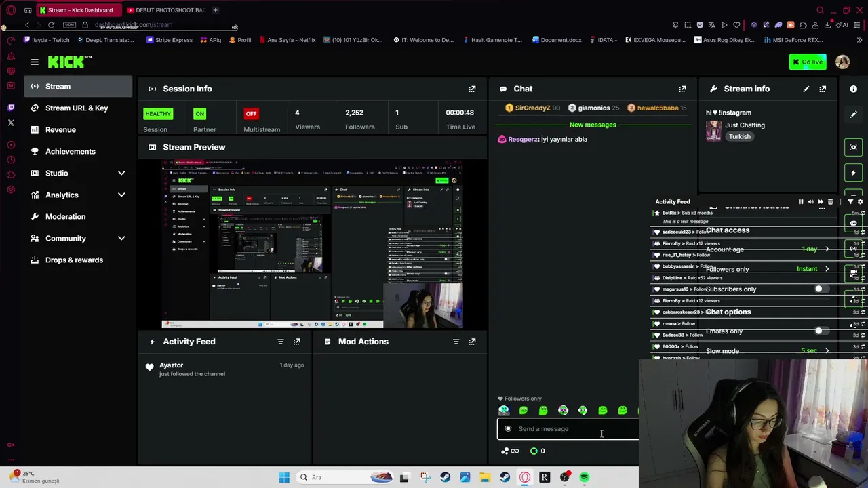The image size is (868, 488).
Task: Open the weather widget in the taskbar
Action: point(35,477)
